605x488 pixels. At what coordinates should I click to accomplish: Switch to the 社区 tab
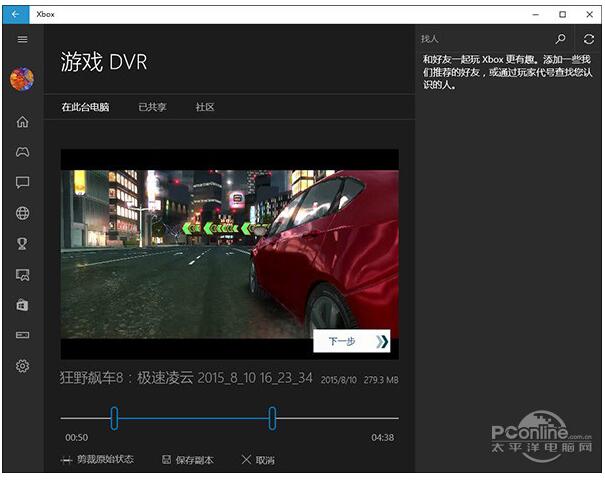coord(205,107)
